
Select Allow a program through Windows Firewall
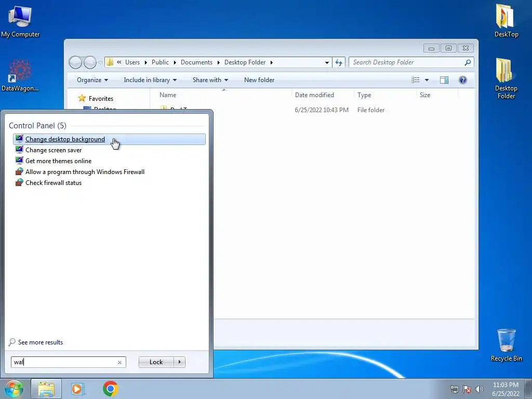109,171
